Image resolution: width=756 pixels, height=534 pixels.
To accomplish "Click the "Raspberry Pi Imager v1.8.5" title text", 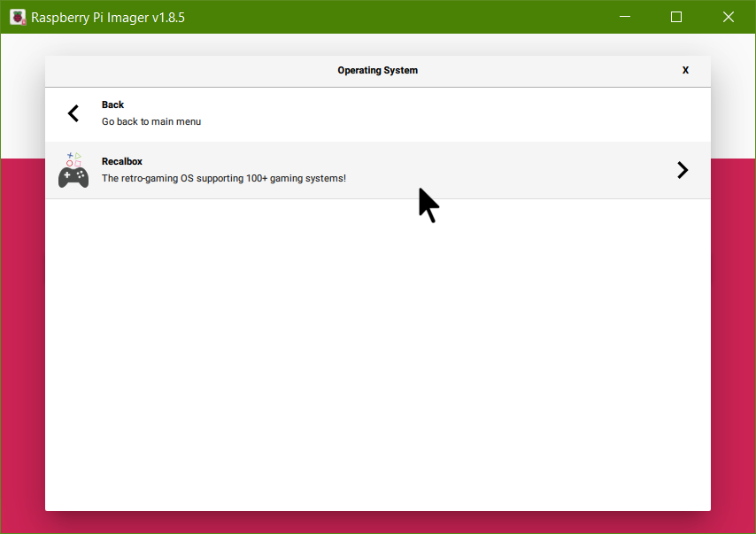I will [x=108, y=17].
